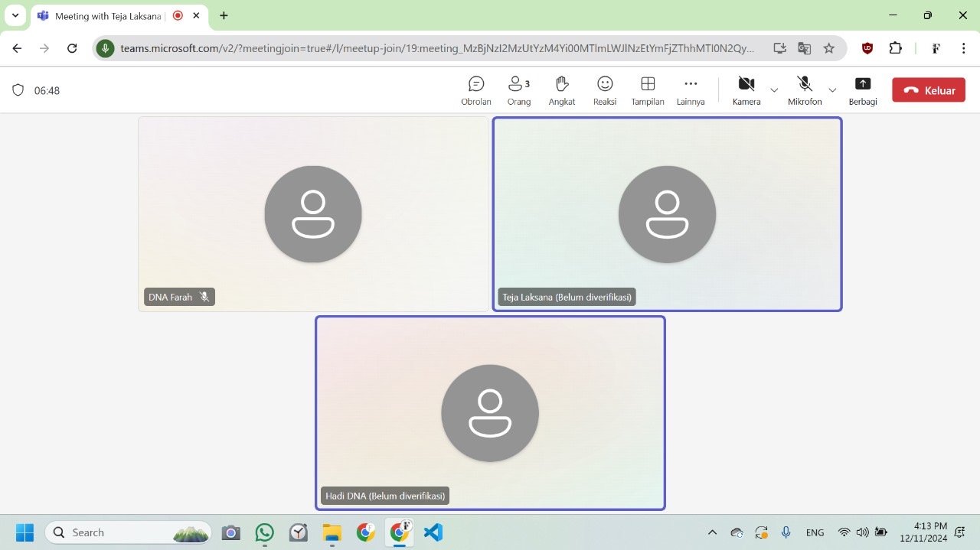
Task: Unmute the Mikrofon
Action: 804,89
